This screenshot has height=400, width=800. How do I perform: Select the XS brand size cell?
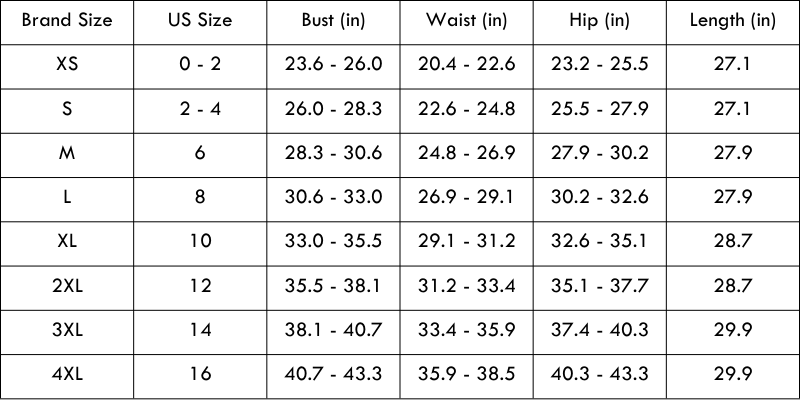(x=67, y=65)
